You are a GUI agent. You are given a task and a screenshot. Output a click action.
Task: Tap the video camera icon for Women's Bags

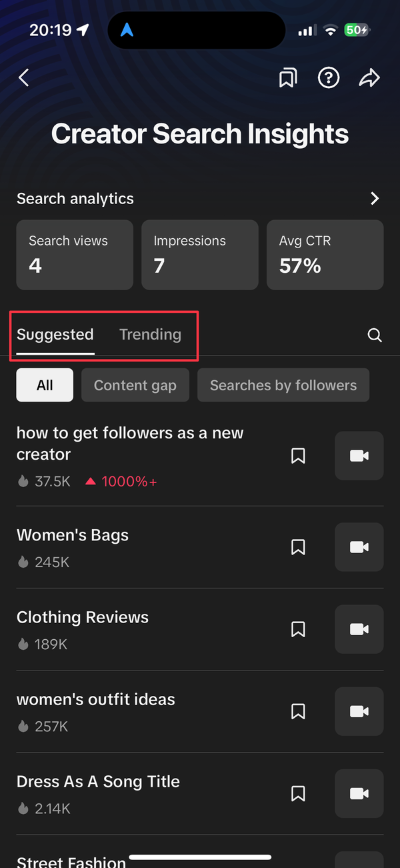(x=359, y=547)
